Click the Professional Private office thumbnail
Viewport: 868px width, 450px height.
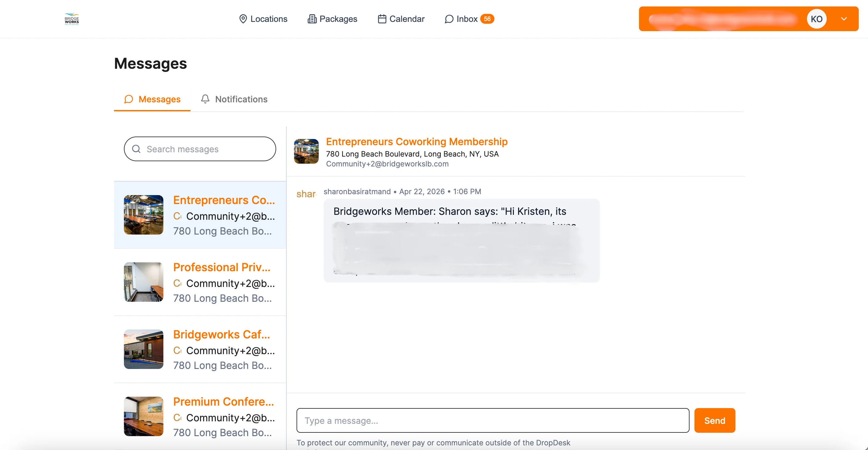pyautogui.click(x=144, y=282)
